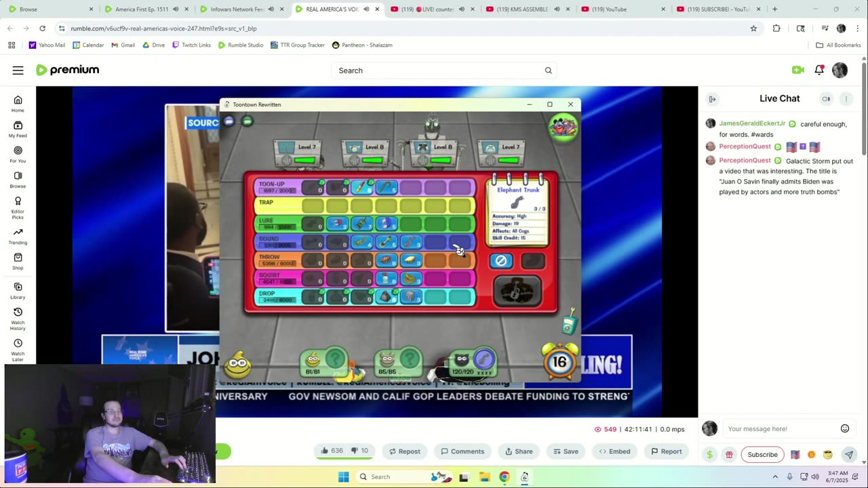This screenshot has height=488, width=868.
Task: Open My Feed in Rumble sidebar
Action: pos(18,129)
